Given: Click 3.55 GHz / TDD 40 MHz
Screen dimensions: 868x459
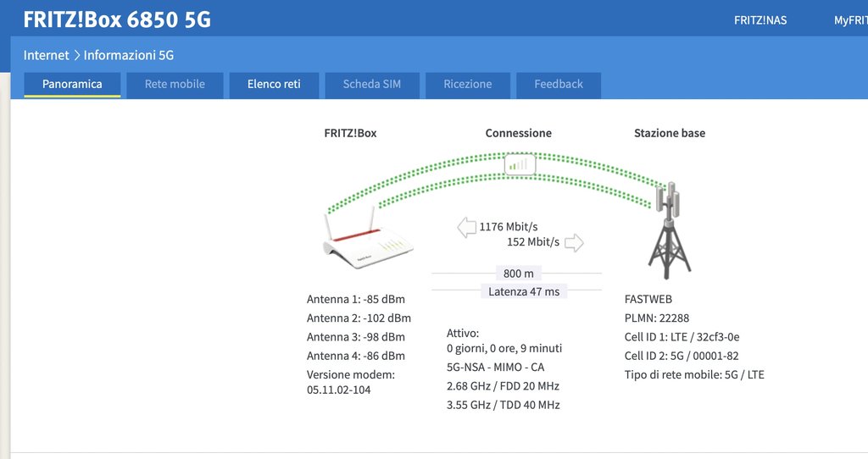Looking at the screenshot, I should [x=504, y=405].
